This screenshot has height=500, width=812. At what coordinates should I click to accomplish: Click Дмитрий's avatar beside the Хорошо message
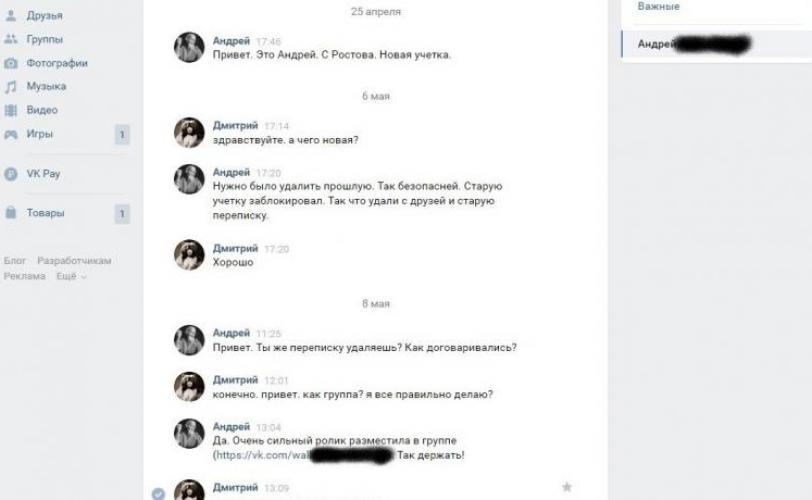(x=189, y=255)
